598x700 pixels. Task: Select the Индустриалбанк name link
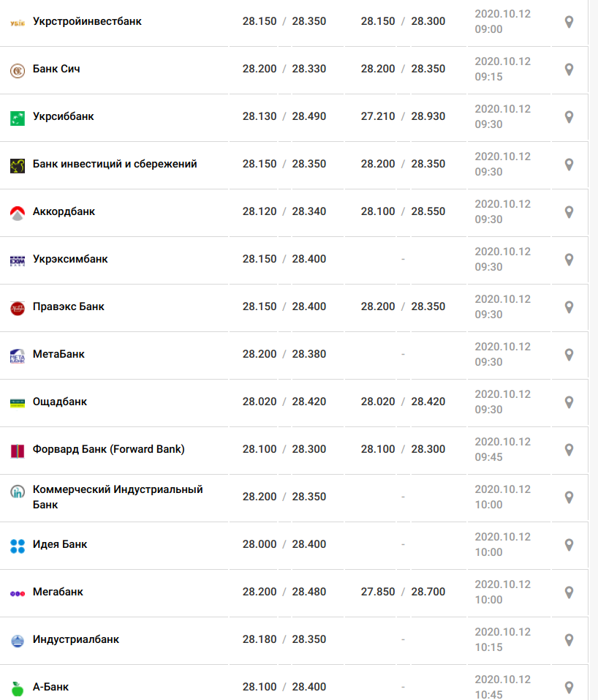(76, 639)
